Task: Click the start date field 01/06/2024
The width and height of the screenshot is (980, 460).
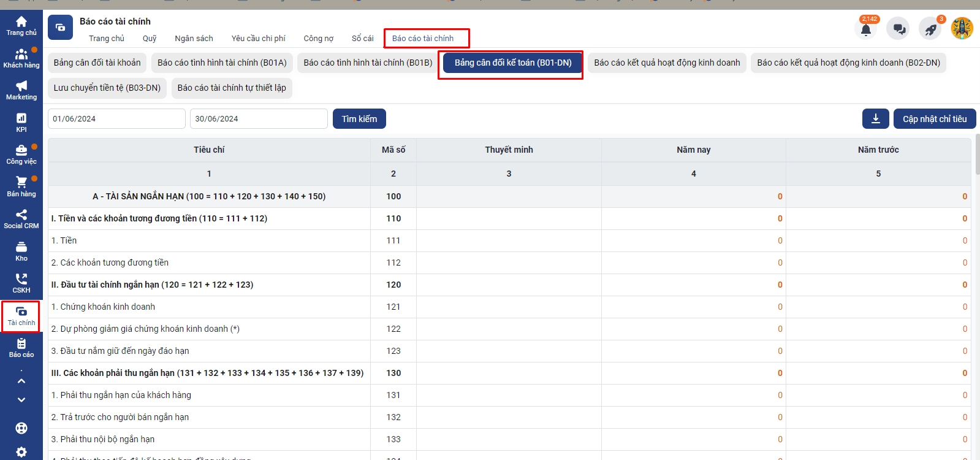Action: (116, 119)
